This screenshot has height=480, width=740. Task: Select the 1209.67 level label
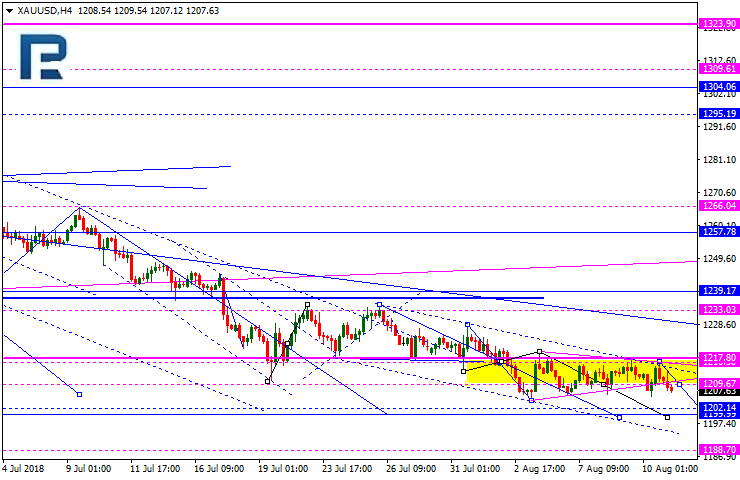point(719,383)
